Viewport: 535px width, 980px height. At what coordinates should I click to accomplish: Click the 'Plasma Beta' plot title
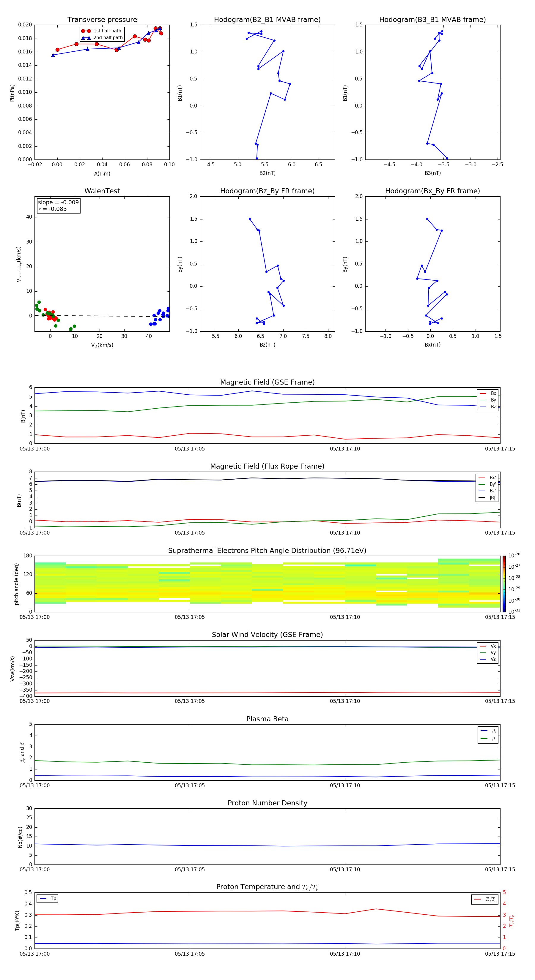(267, 719)
